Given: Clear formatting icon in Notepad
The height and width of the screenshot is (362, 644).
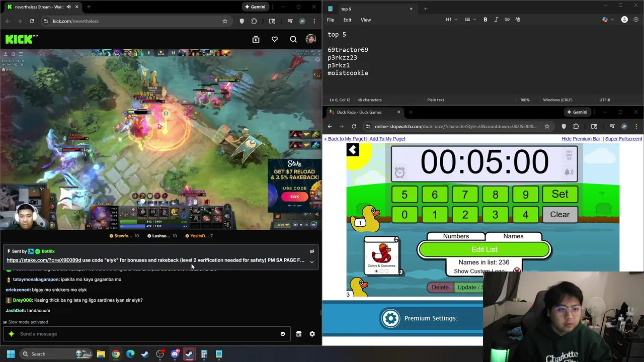Looking at the screenshot, I should [x=518, y=20].
